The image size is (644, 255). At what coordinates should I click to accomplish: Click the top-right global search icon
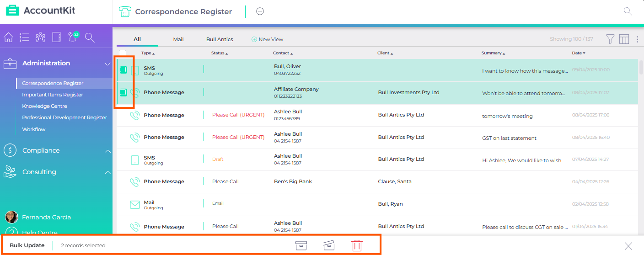click(628, 11)
